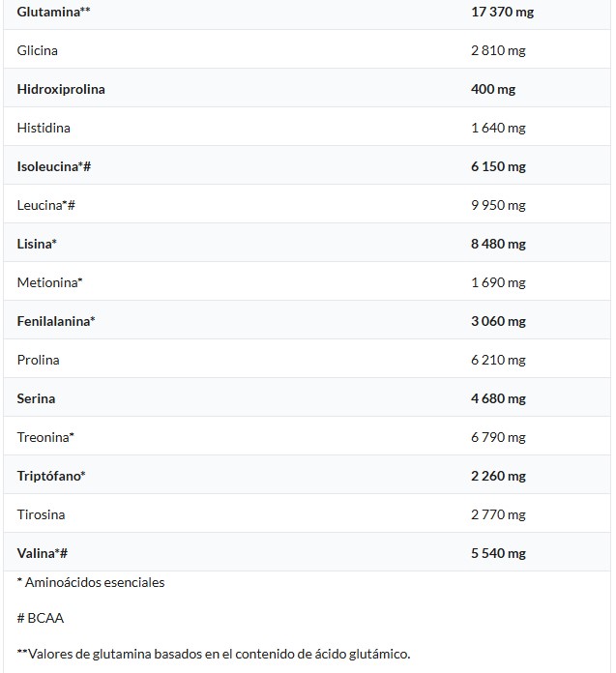Viewport: 616px width, 673px height.
Task: Click the Isoleucina row label
Action: tap(54, 166)
